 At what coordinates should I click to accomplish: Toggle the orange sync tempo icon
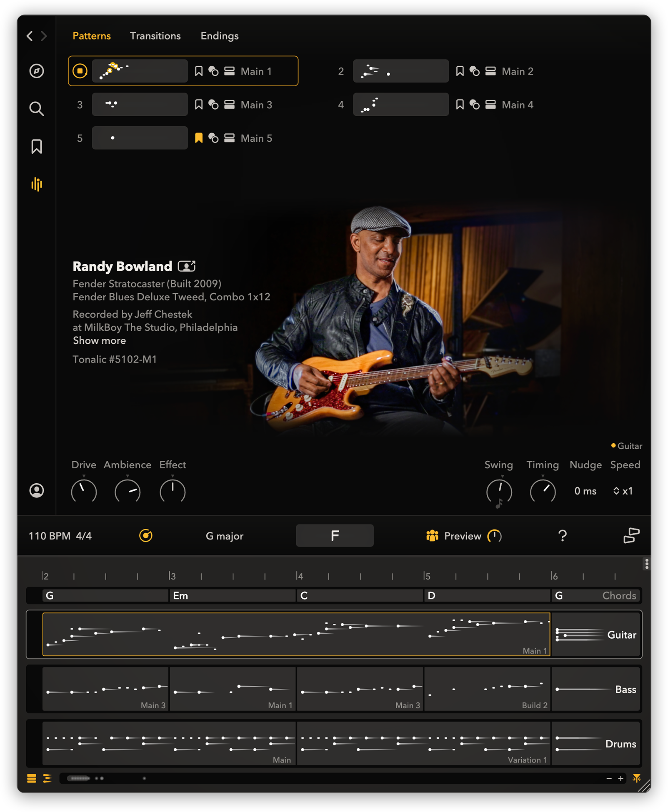point(145,536)
